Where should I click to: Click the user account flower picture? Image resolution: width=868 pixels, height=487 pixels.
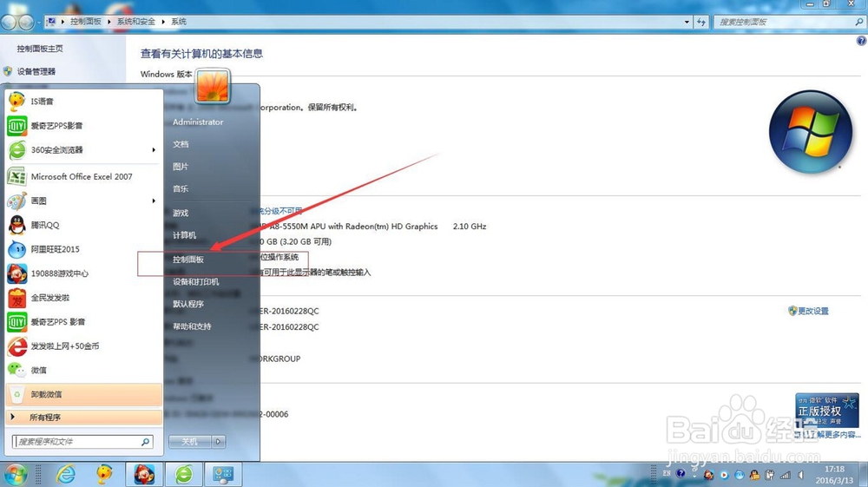tap(213, 86)
